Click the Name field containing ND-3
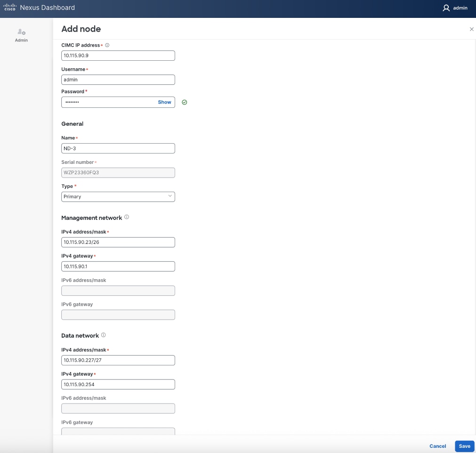The image size is (476, 453). 118,148
